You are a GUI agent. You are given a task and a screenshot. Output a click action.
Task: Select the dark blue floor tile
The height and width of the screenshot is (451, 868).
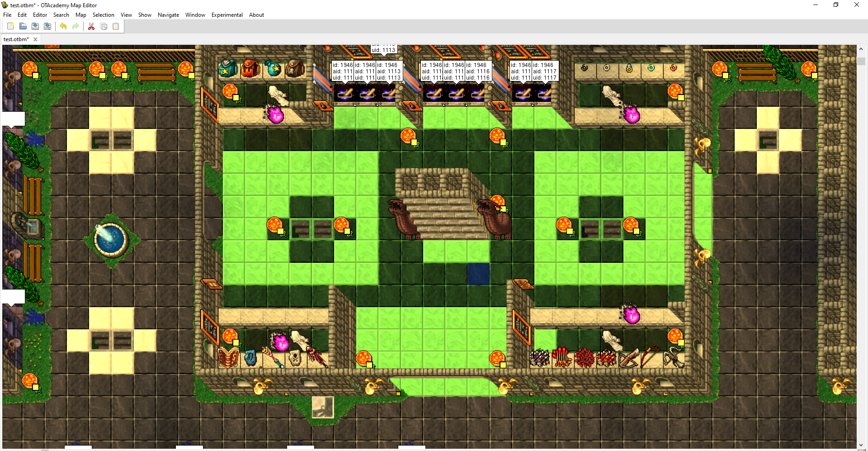[x=478, y=274]
